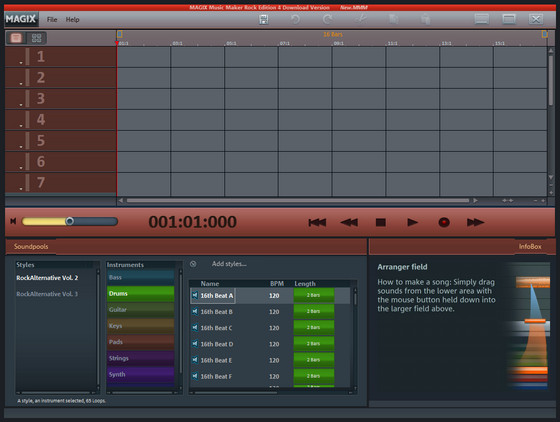Click the Stop transport button
This screenshot has width=560, height=422.
(x=381, y=222)
